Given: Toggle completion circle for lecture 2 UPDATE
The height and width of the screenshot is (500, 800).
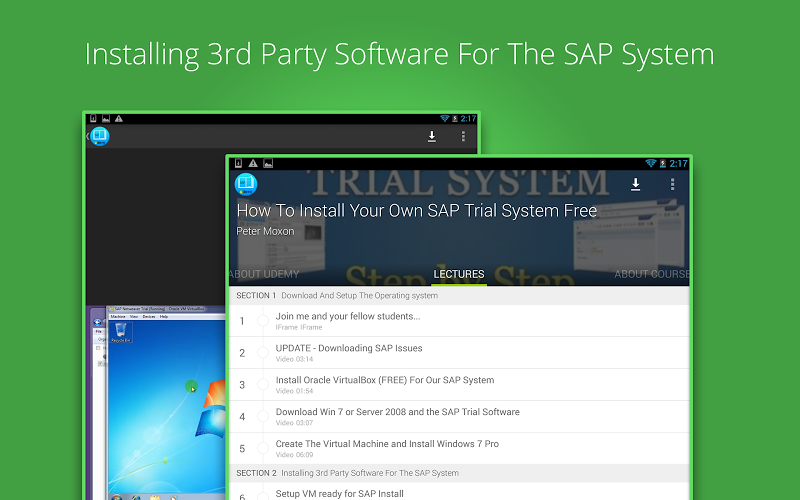Looking at the screenshot, I should (263, 353).
